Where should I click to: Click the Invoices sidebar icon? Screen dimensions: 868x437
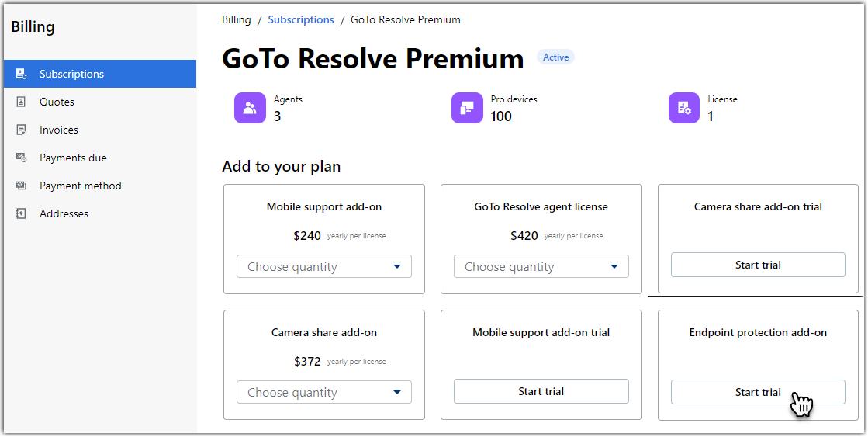21,130
